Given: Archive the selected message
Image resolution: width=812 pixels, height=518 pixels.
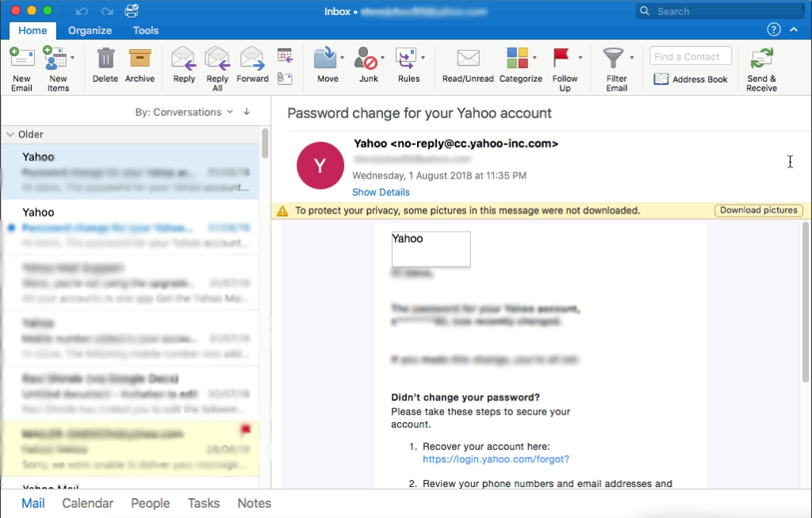Looking at the screenshot, I should (x=140, y=65).
